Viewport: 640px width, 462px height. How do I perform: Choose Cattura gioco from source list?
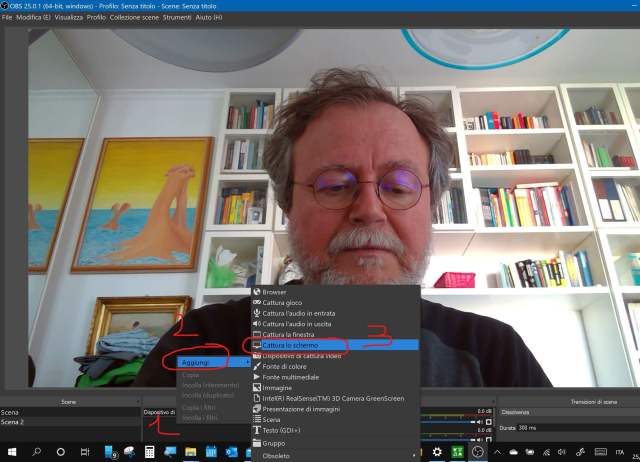click(283, 302)
